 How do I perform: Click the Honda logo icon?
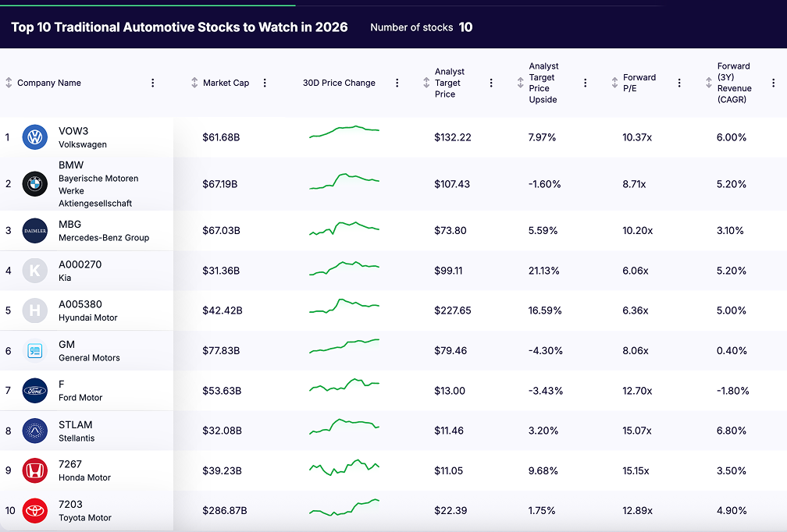coord(35,470)
